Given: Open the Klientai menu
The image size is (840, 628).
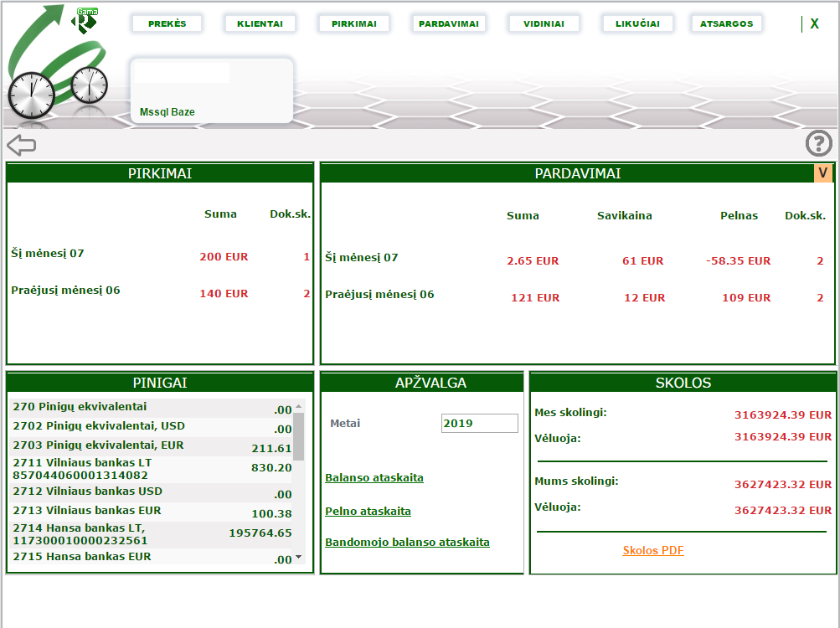Looking at the screenshot, I should [260, 23].
